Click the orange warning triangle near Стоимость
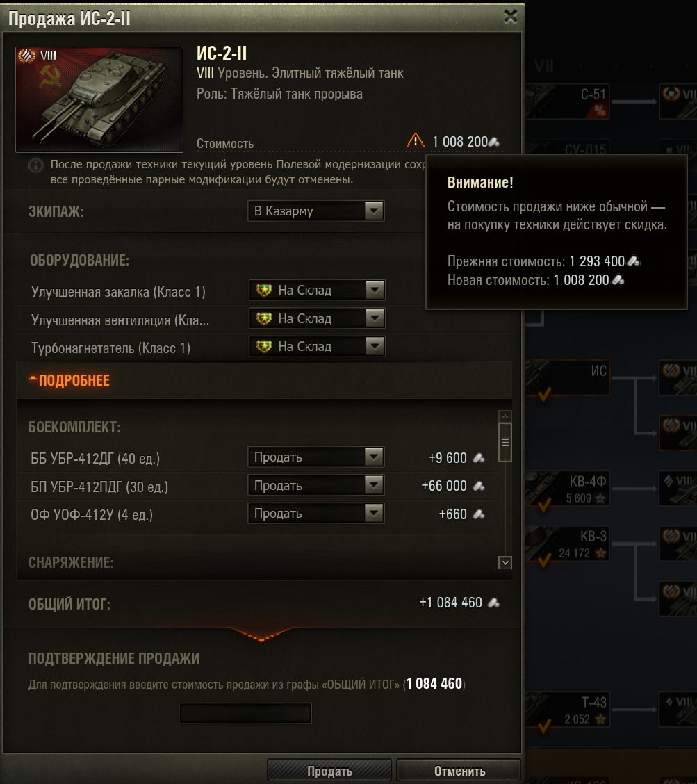The width and height of the screenshot is (697, 784). pos(416,140)
